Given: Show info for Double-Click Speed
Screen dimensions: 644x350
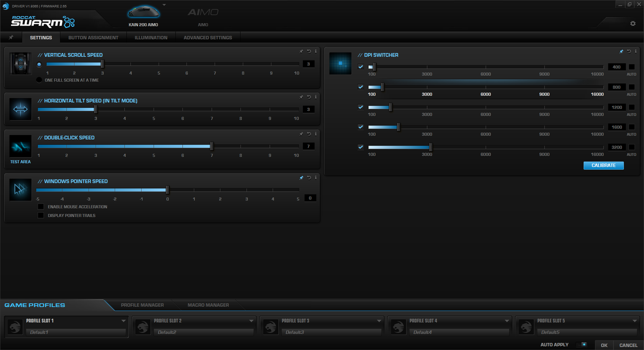Looking at the screenshot, I should click(315, 134).
